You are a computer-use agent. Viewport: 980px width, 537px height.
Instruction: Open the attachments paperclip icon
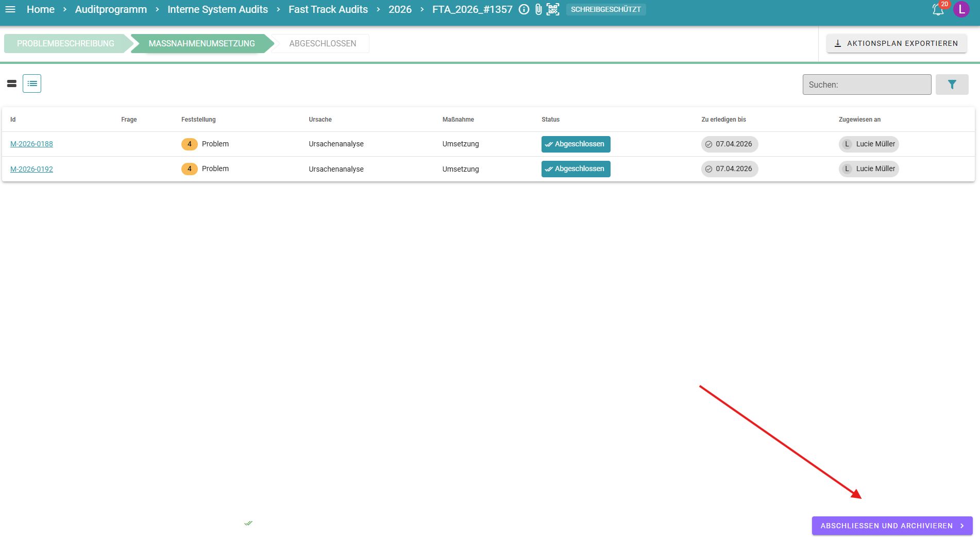pyautogui.click(x=538, y=9)
